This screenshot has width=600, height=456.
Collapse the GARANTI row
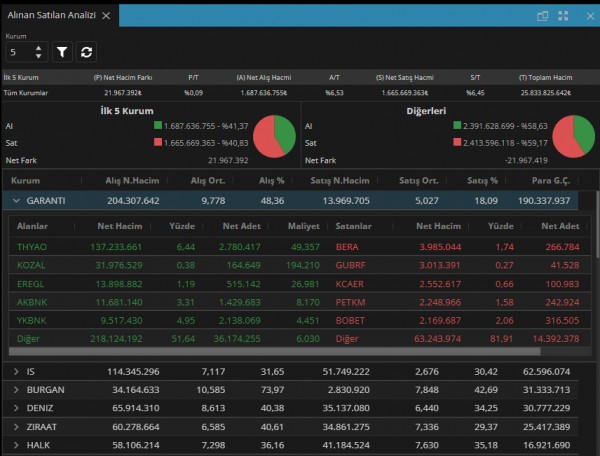click(16, 200)
